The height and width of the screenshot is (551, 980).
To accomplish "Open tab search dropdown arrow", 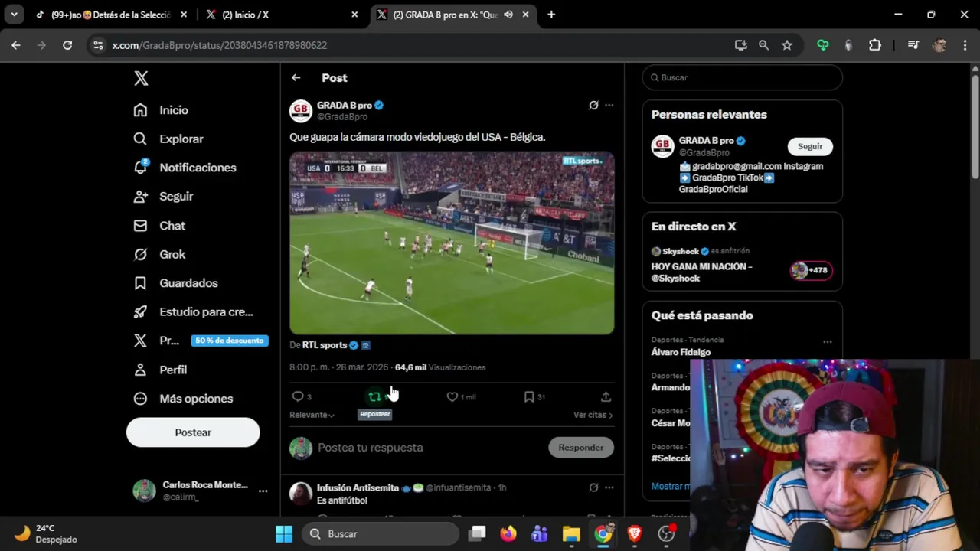I will coord(14,15).
